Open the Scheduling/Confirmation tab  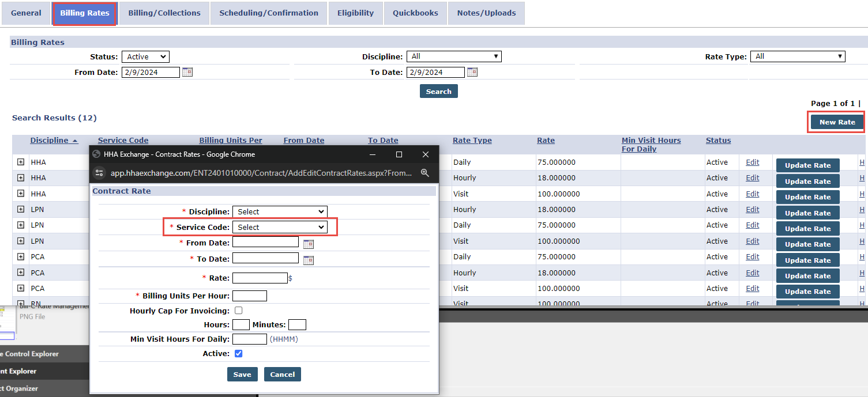[x=269, y=13]
